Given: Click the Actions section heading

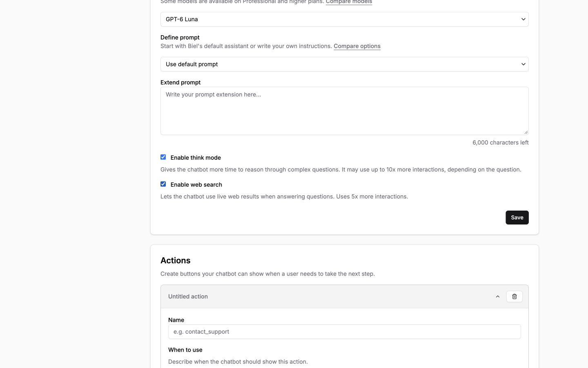Looking at the screenshot, I should pyautogui.click(x=176, y=260).
